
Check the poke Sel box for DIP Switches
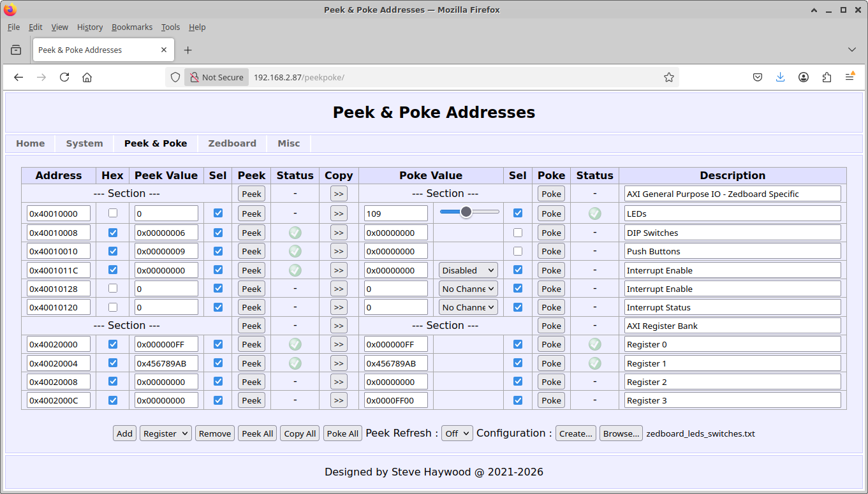[x=518, y=233]
